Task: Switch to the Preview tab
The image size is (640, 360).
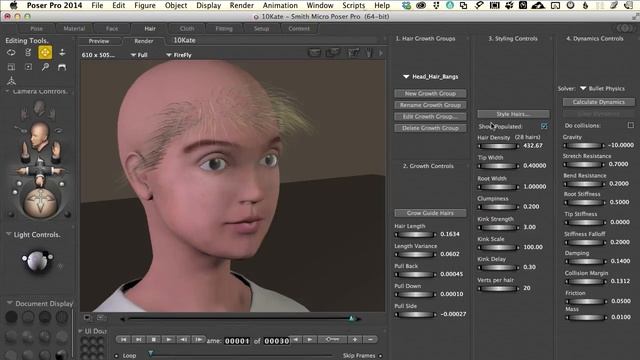Action: (x=99, y=41)
